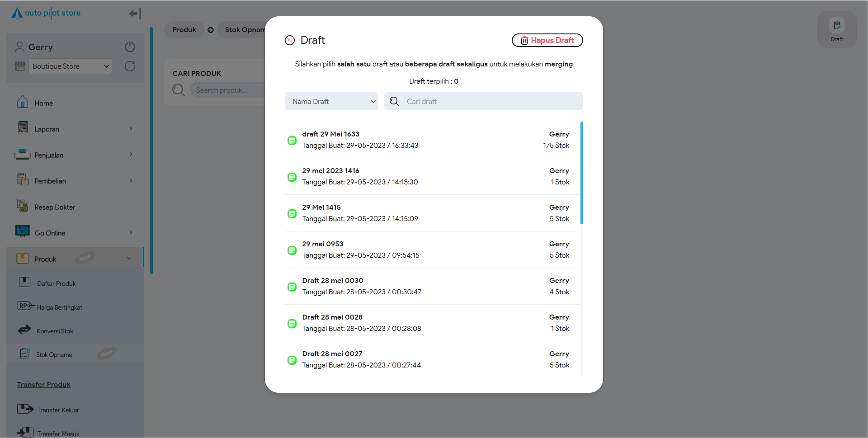Image resolution: width=868 pixels, height=438 pixels.
Task: Collapse the sidebar with the arrow icon
Action: tap(135, 14)
